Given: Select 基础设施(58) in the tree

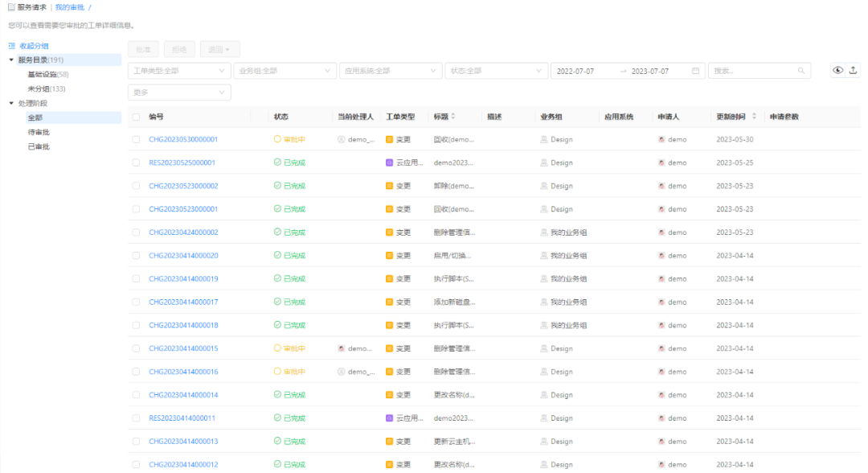Looking at the screenshot, I should click(x=48, y=74).
